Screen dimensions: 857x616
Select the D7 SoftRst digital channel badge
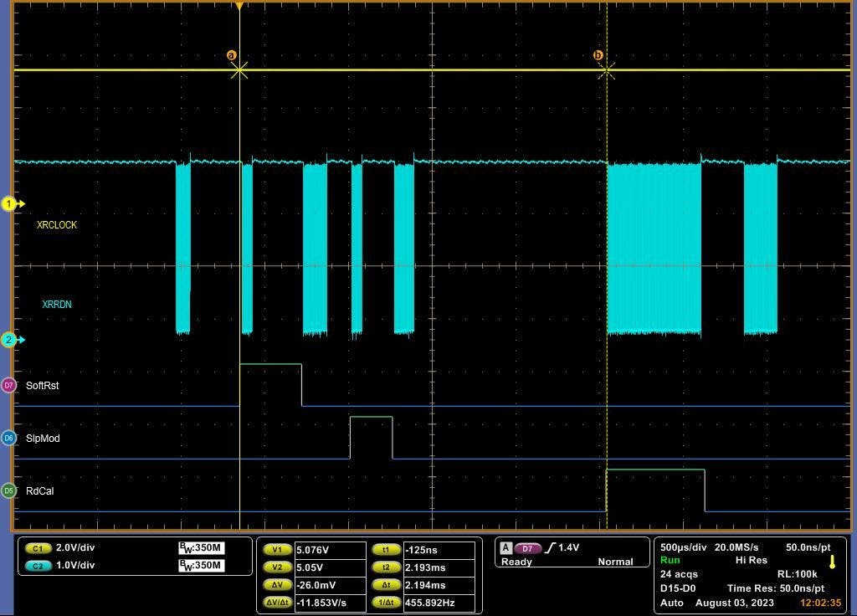(x=9, y=385)
